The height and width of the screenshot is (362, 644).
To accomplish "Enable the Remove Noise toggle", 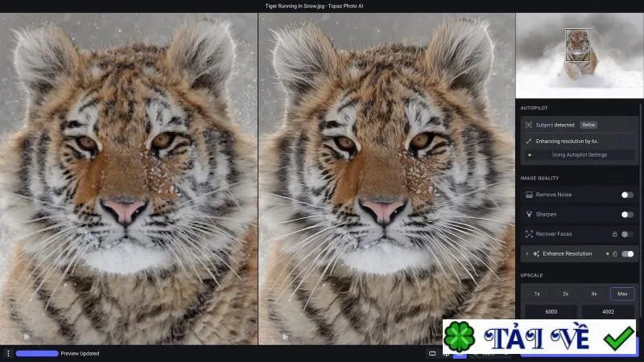I will (627, 195).
